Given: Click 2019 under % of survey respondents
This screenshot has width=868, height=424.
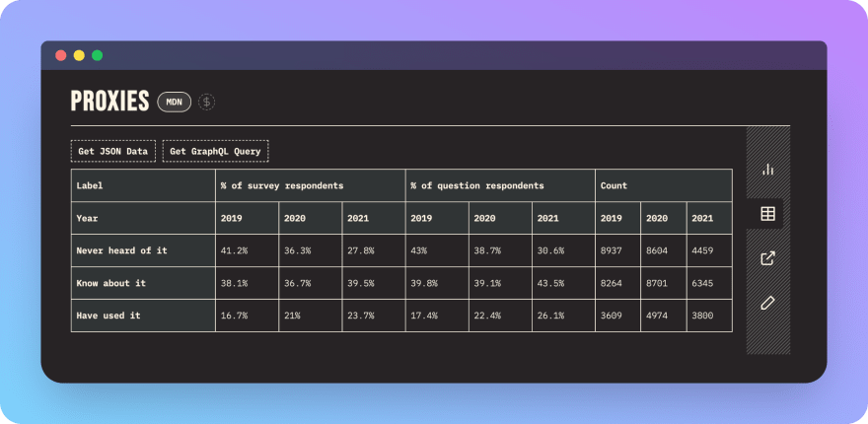Looking at the screenshot, I should pos(247,218).
